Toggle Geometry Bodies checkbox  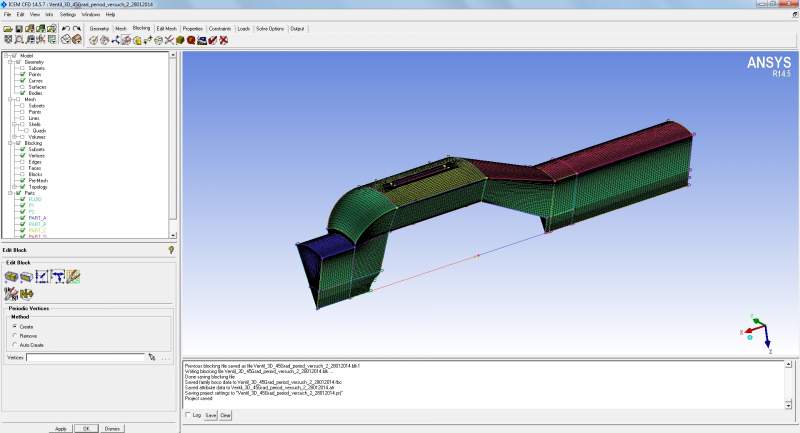[x=22, y=93]
